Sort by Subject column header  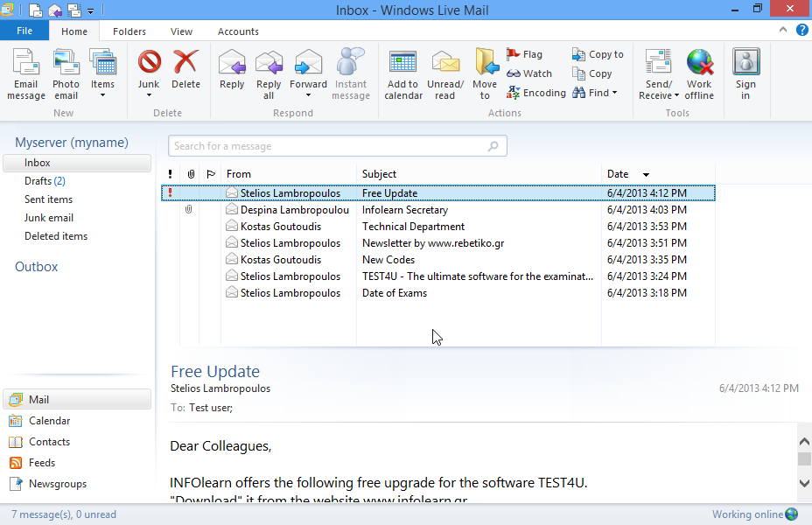479,174
